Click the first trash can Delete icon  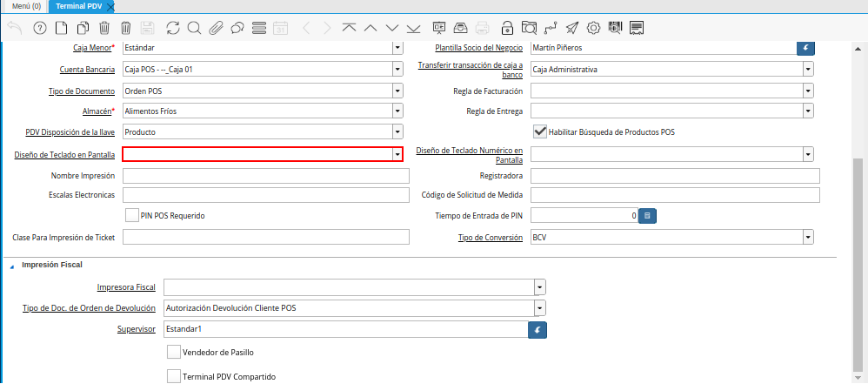[x=104, y=28]
